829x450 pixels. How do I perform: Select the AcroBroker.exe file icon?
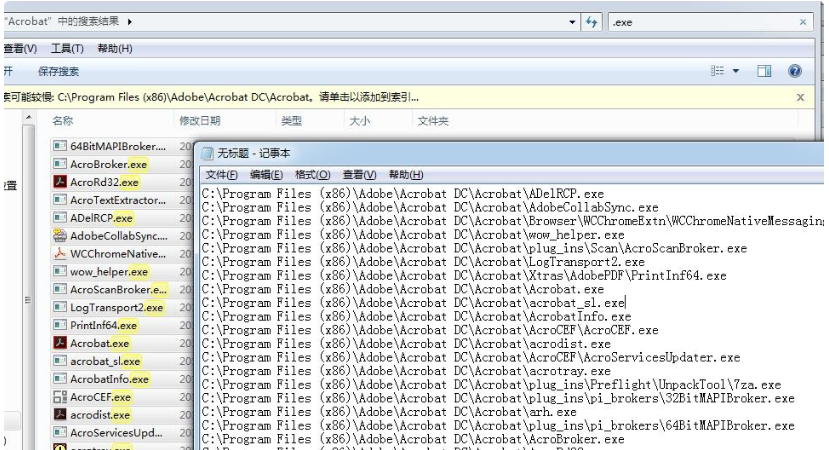click(x=60, y=164)
